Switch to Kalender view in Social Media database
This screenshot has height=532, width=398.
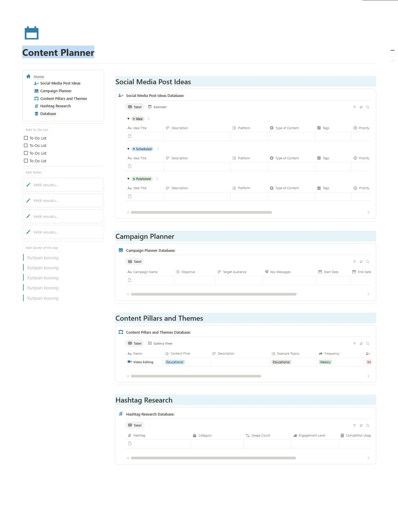click(x=157, y=107)
